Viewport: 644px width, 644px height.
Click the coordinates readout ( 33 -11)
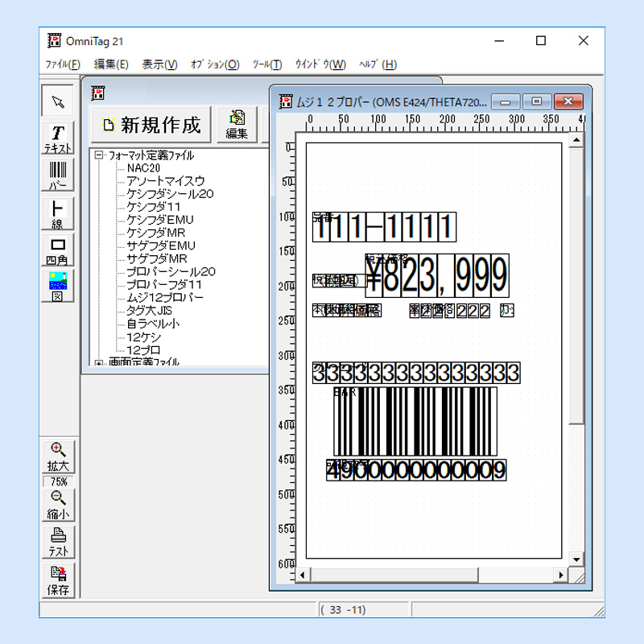(x=364, y=610)
